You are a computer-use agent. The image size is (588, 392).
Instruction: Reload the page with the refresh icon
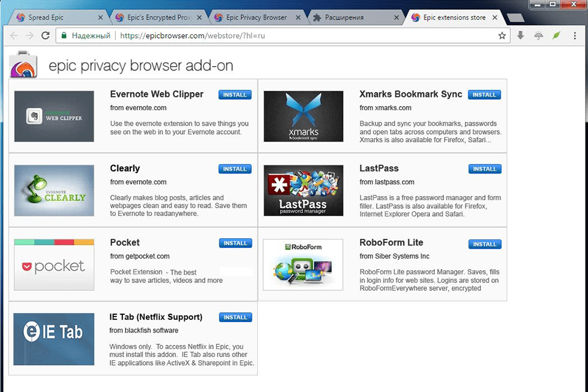(x=45, y=36)
